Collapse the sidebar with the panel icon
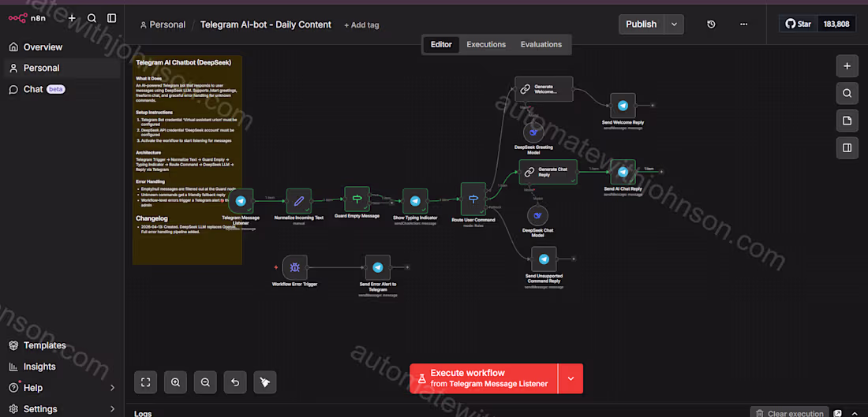This screenshot has width=868, height=417. click(112, 18)
